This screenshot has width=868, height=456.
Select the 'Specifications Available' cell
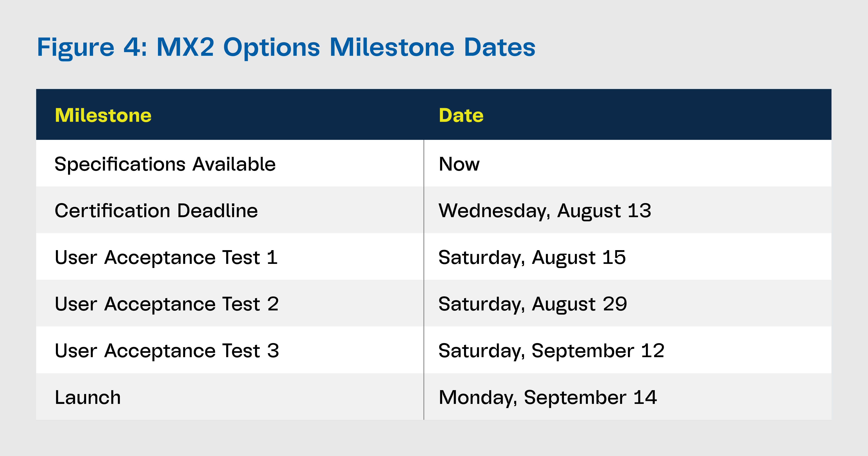pyautogui.click(x=165, y=164)
